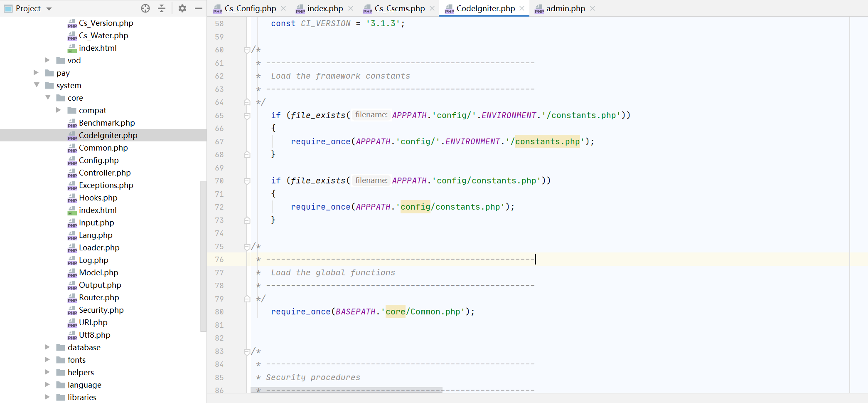This screenshot has width=868, height=403.
Task: Fold the if block at line 65
Action: [247, 116]
